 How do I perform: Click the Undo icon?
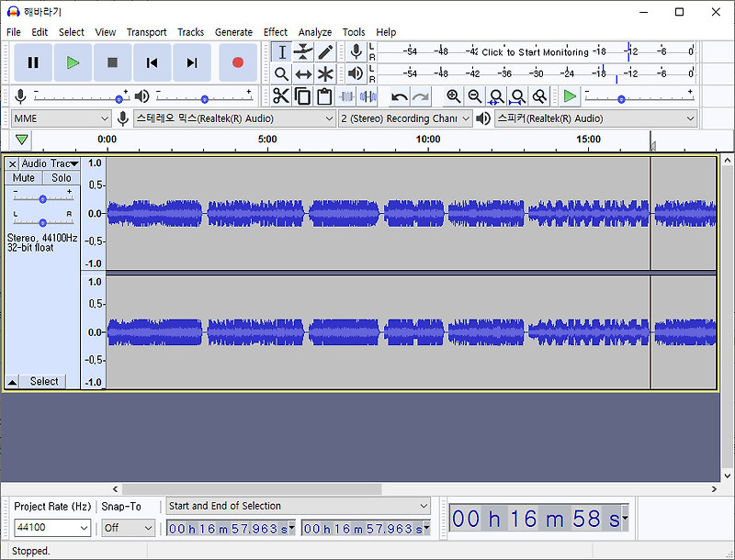point(400,95)
